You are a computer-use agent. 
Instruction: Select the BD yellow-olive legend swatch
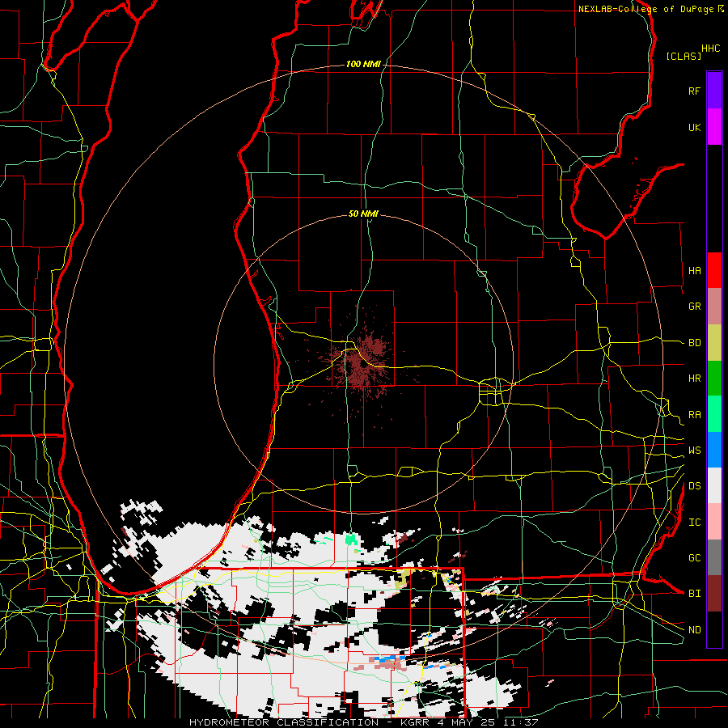coord(714,343)
